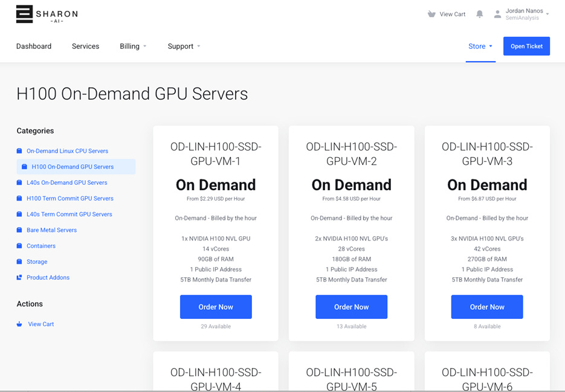Screen dimensions: 565x392
Task: Open Product Addons category link
Action: point(48,277)
